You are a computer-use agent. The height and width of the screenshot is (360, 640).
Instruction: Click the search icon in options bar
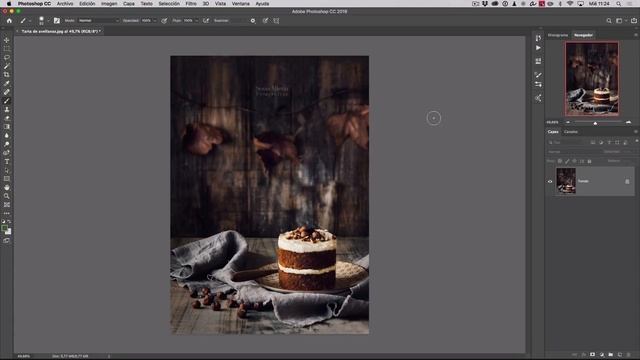click(609, 20)
